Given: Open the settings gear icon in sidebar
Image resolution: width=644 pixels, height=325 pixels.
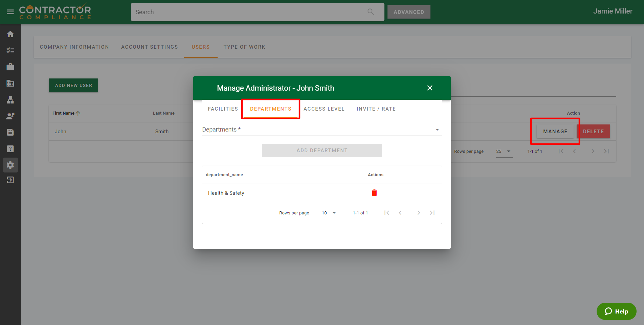Looking at the screenshot, I should 10,165.
